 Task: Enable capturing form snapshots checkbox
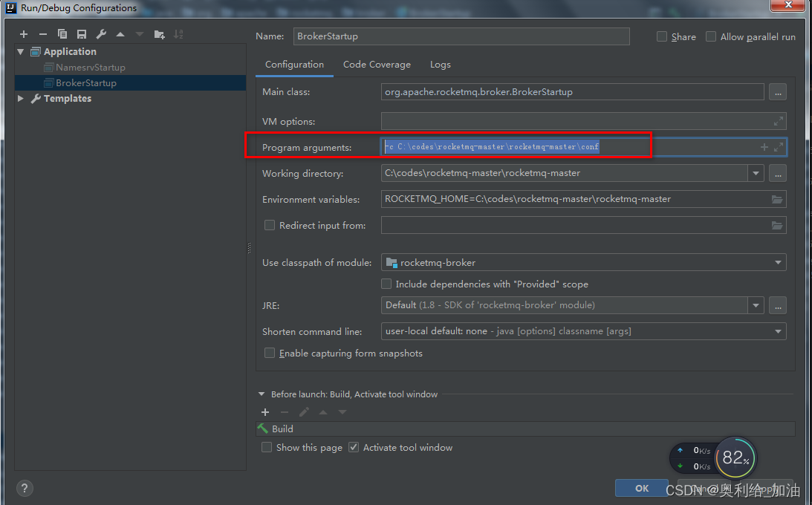(x=269, y=353)
